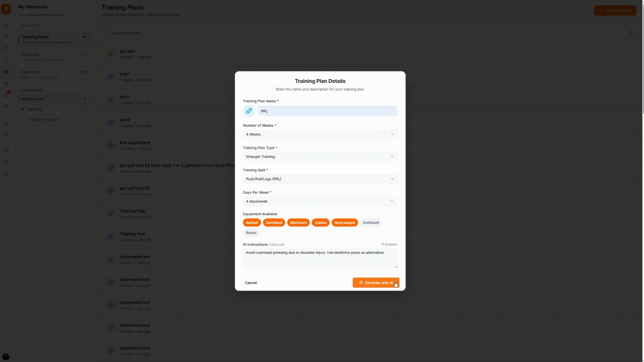The height and width of the screenshot is (362, 644).
Task: Click the AI name-generator icon beside Training Plan Name
Action: [249, 111]
